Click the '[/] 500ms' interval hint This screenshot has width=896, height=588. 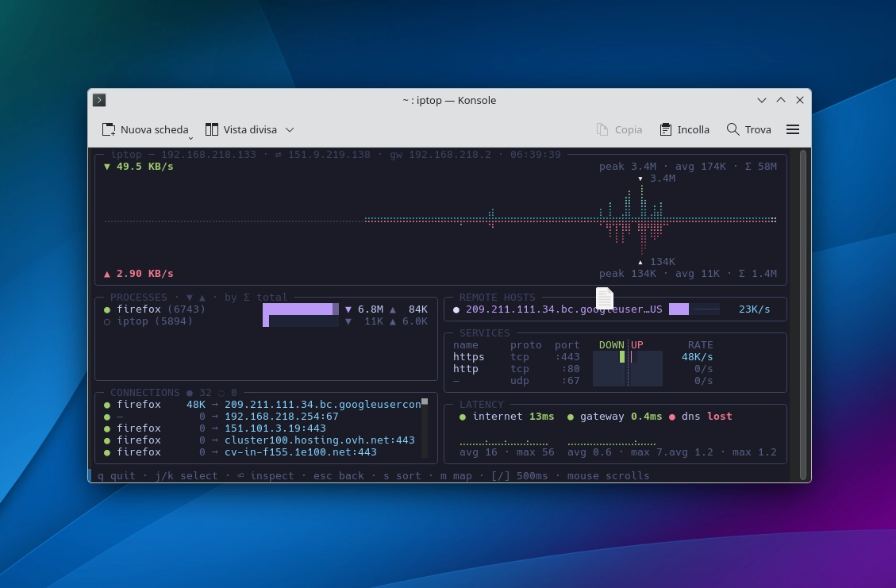coord(520,475)
